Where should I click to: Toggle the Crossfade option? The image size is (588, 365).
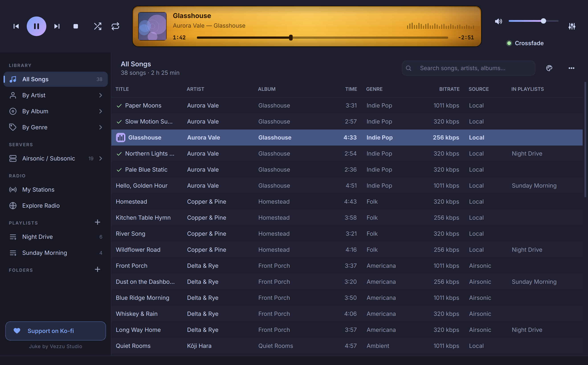(x=525, y=43)
